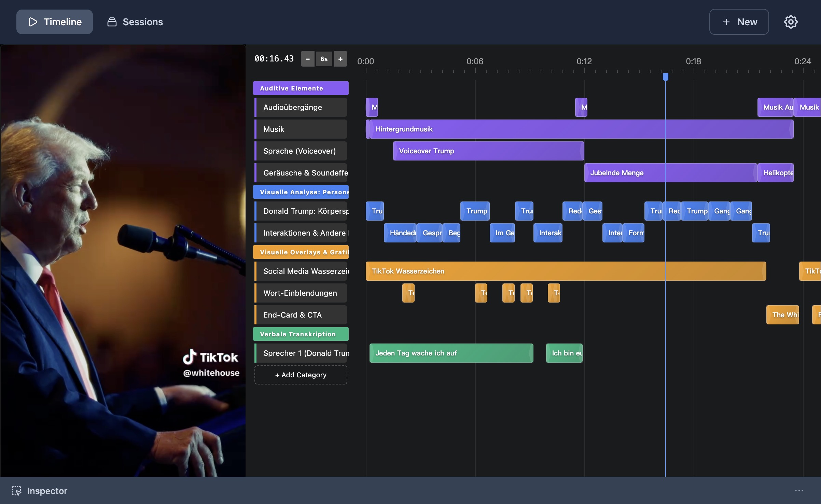Click the playhead marker near 0:18
This screenshot has height=504, width=821.
pyautogui.click(x=665, y=77)
